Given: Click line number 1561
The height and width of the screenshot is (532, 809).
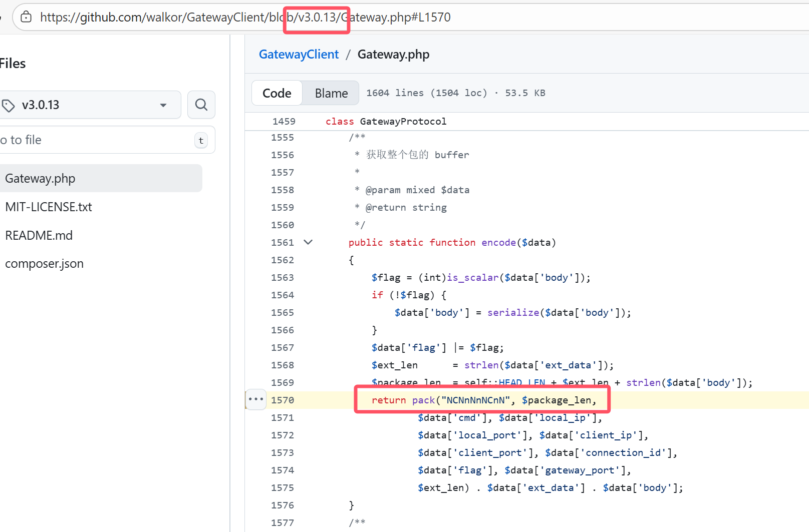Looking at the screenshot, I should click(283, 242).
